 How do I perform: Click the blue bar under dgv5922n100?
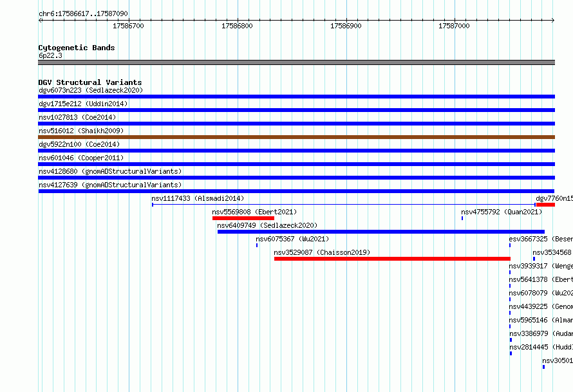tap(296, 151)
